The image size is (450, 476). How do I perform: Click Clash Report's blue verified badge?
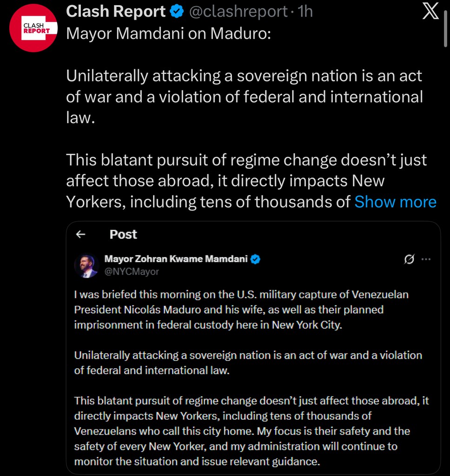point(177,12)
